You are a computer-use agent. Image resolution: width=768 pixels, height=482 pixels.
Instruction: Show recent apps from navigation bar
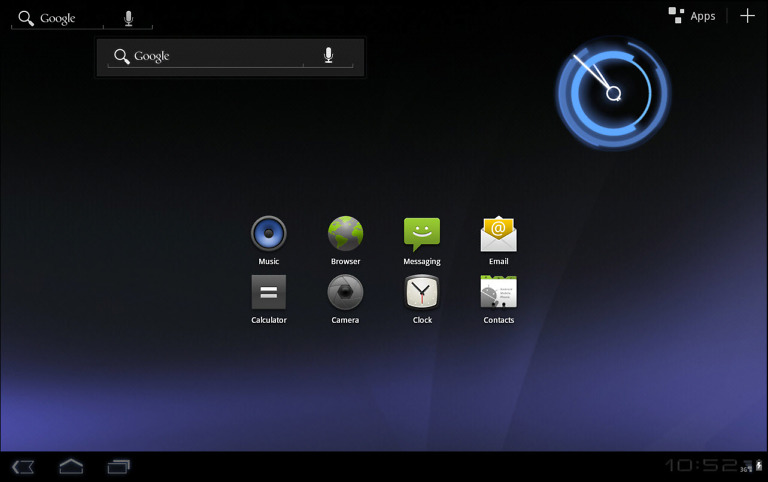tap(119, 466)
